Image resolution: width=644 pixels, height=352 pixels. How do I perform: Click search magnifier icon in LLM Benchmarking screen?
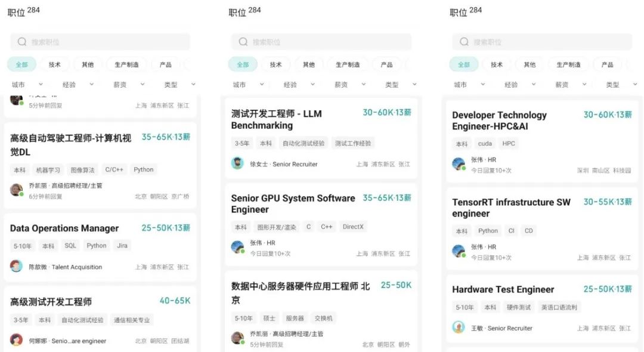tap(243, 42)
